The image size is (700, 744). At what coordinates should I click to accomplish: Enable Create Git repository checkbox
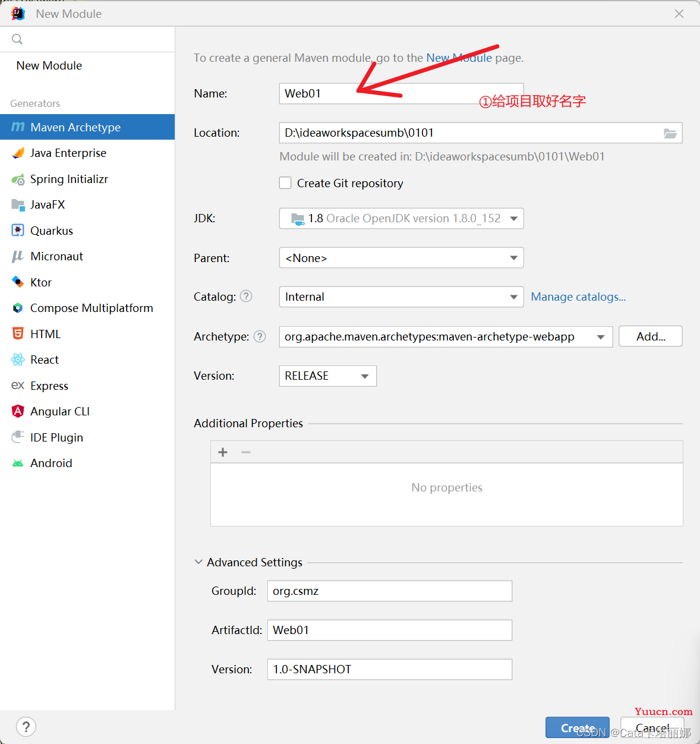(285, 183)
